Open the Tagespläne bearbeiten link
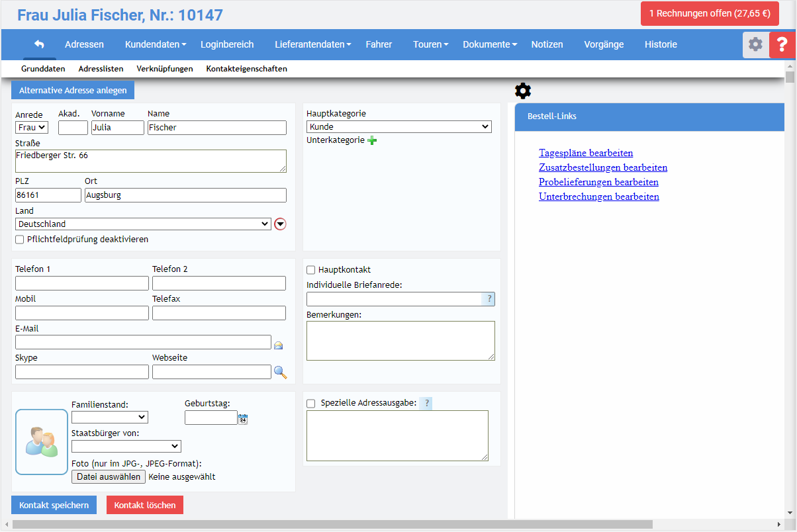The width and height of the screenshot is (797, 532). coord(586,153)
